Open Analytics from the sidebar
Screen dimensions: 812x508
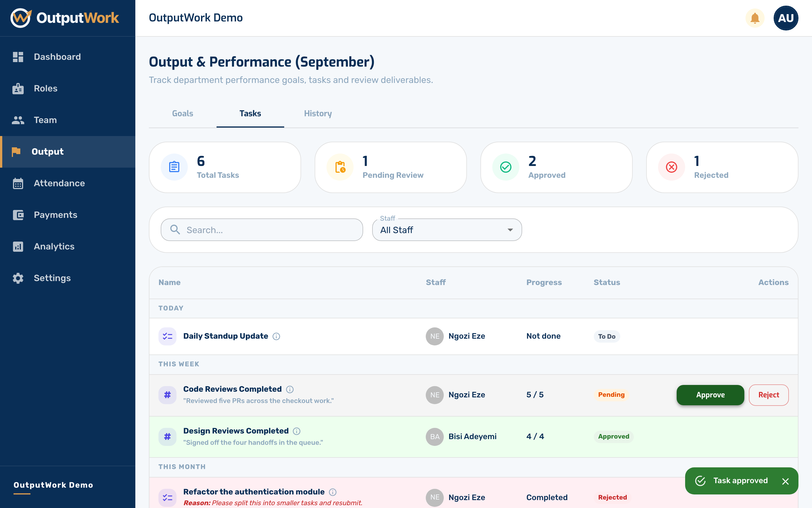click(68, 246)
